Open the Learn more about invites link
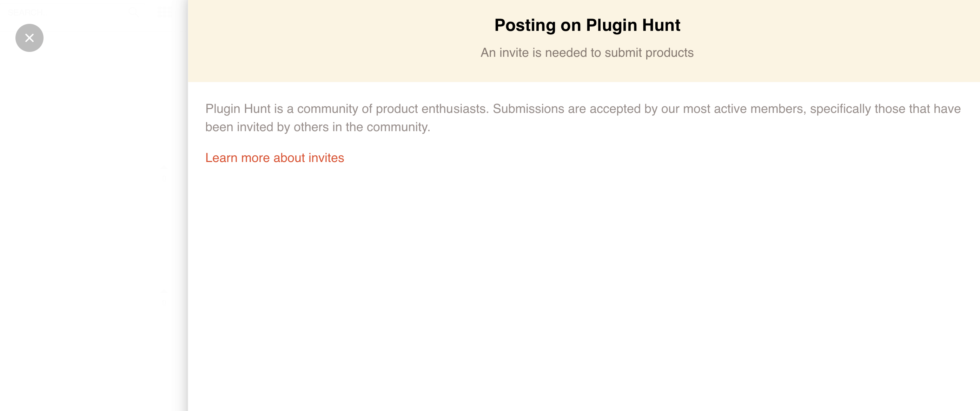980x411 pixels. 274,158
